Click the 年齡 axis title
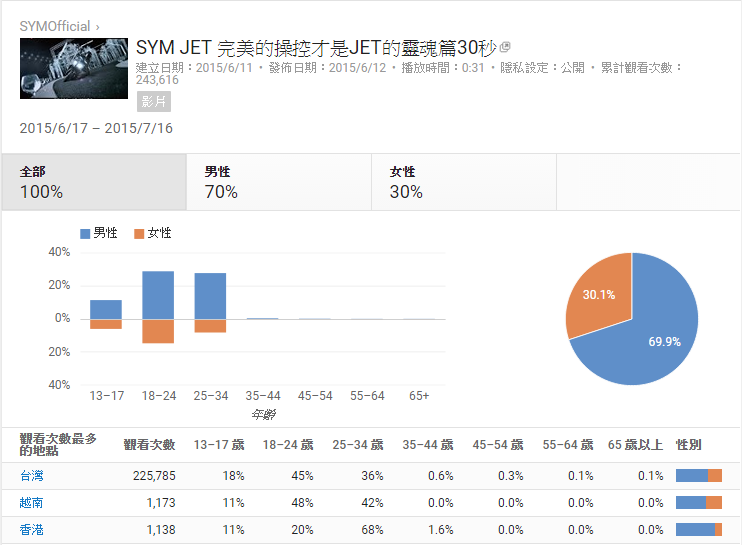 point(264,415)
